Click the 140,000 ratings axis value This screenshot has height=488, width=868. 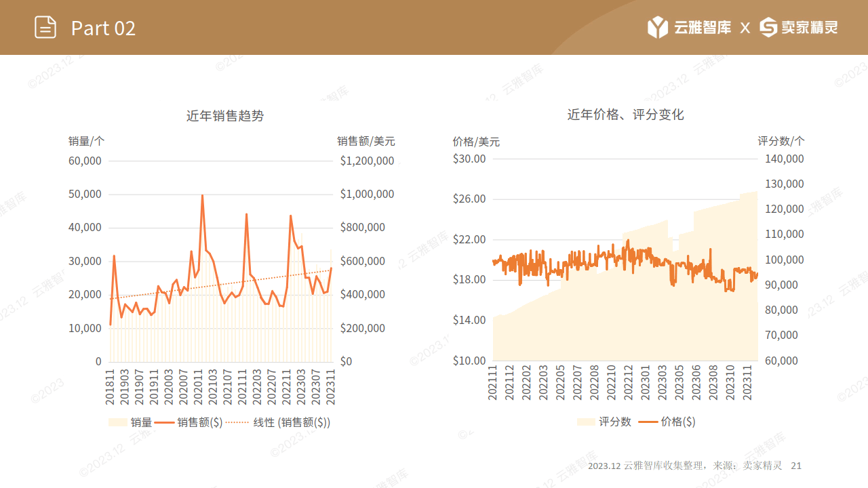(784, 159)
